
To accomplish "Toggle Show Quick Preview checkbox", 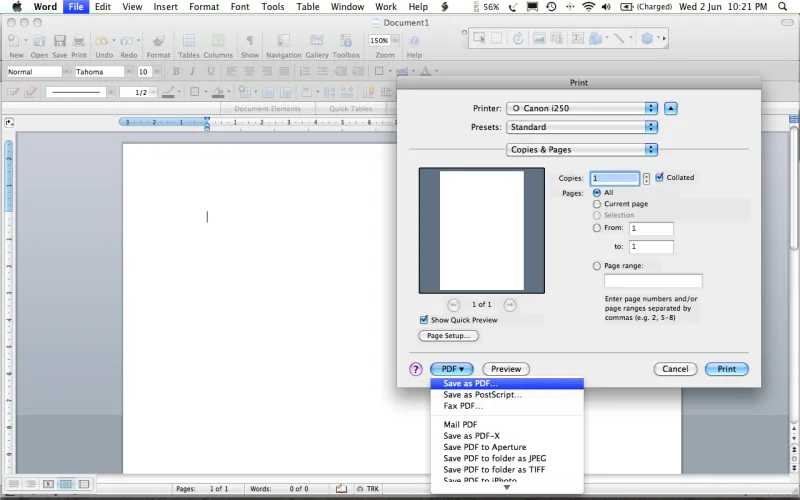I will (x=423, y=319).
